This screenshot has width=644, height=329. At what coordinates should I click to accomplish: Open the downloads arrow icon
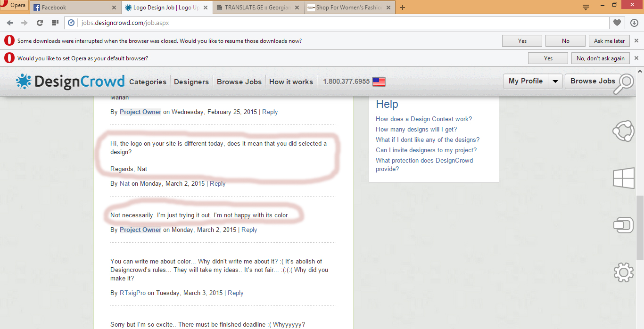coord(634,23)
